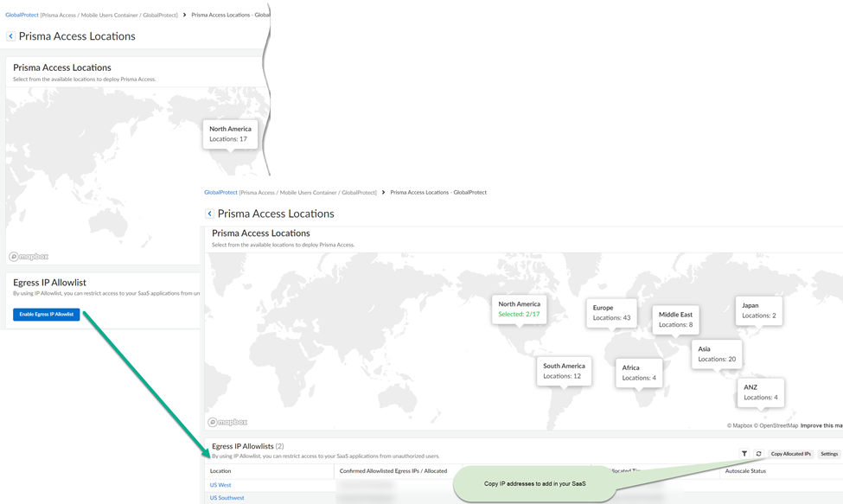
Task: Click GlobalProtect breadcrumb link in upper window
Action: (22, 15)
